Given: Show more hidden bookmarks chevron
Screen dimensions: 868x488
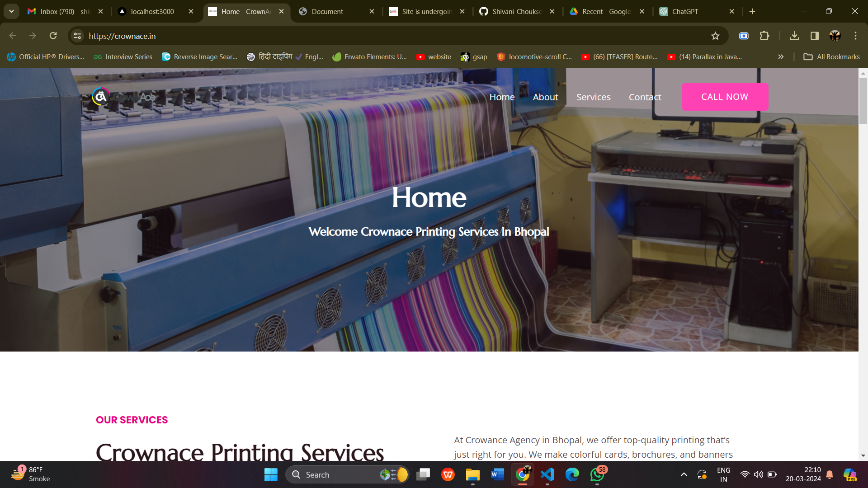Looking at the screenshot, I should coord(781,57).
